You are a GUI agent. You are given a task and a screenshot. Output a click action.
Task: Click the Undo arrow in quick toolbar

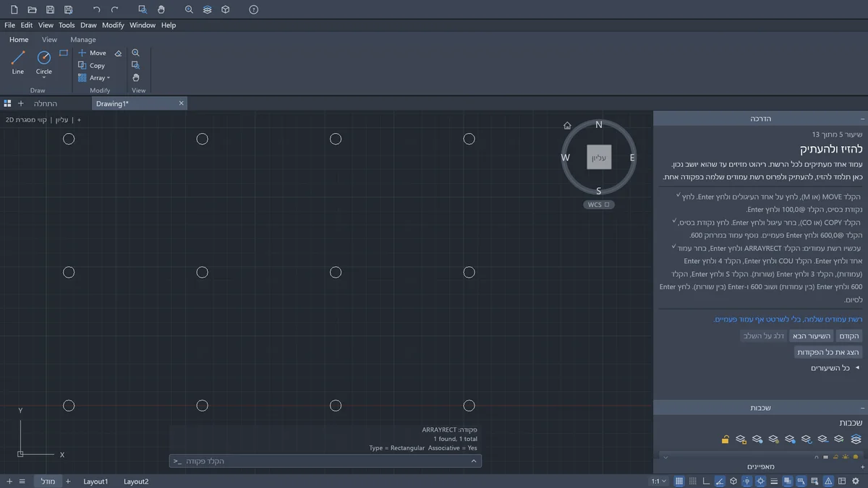point(96,9)
